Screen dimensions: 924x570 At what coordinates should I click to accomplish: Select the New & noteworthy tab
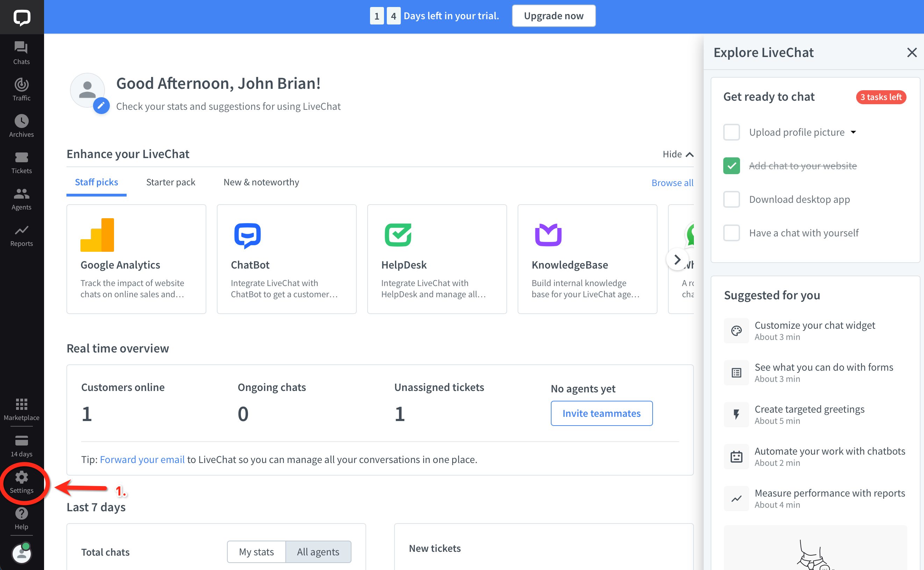[x=261, y=182]
